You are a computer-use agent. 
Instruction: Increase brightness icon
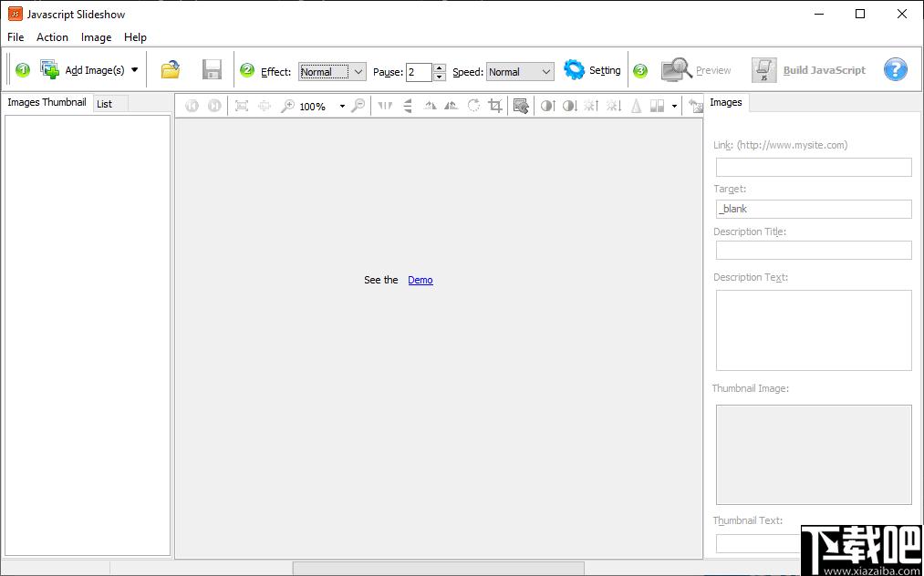click(592, 106)
